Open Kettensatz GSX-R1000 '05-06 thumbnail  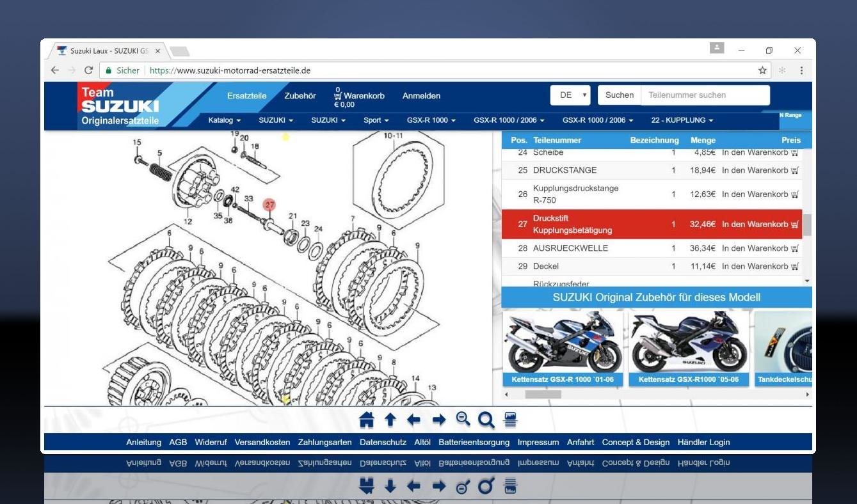[689, 349]
